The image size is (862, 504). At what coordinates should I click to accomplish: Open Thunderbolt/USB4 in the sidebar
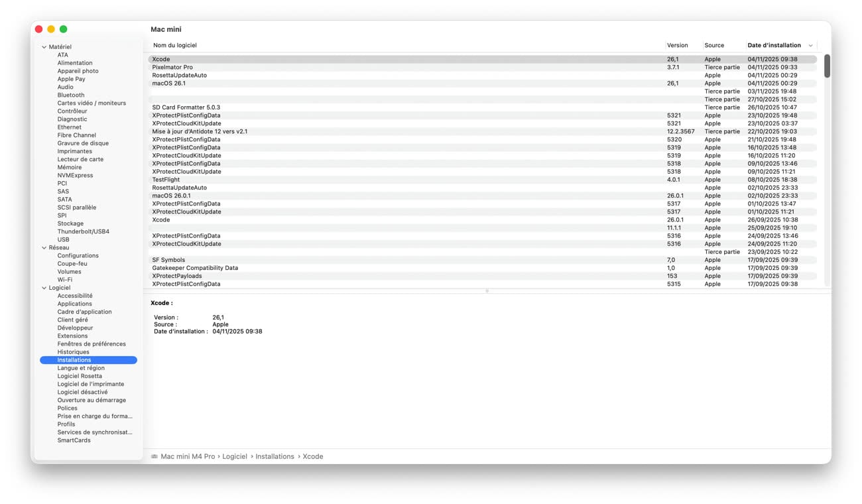tap(83, 231)
